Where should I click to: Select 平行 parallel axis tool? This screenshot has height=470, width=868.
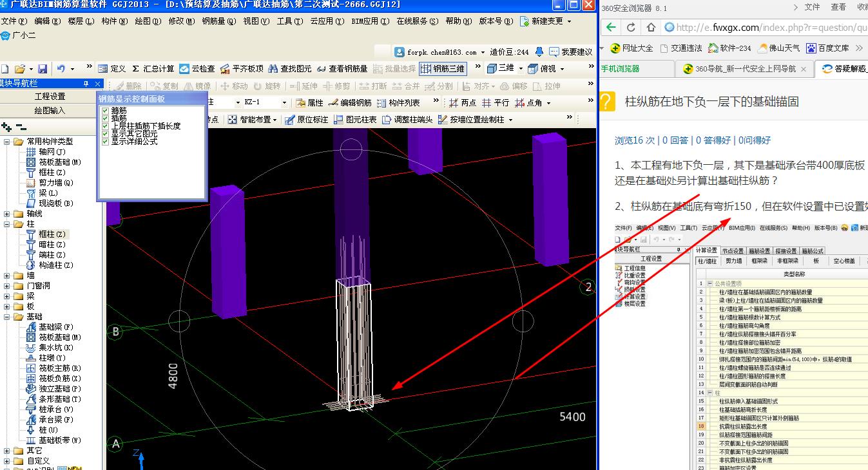[x=496, y=103]
